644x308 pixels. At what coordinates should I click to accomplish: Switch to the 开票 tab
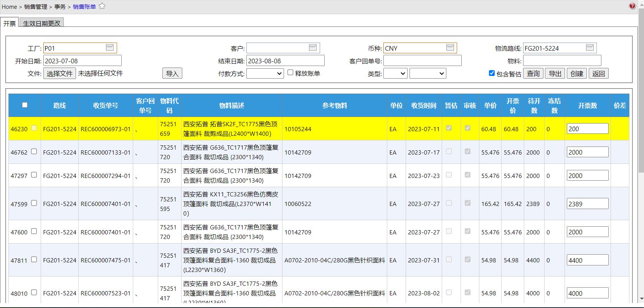10,23
